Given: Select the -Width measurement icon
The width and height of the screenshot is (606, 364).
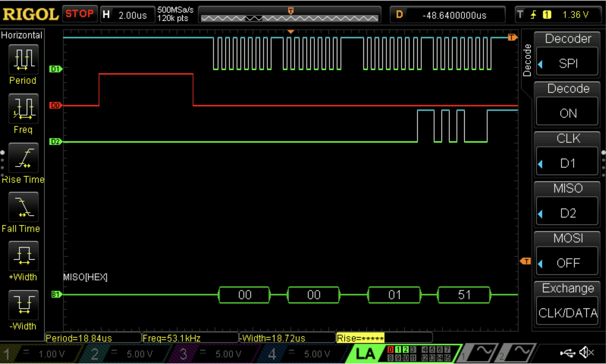Looking at the screenshot, I should 24,305.
